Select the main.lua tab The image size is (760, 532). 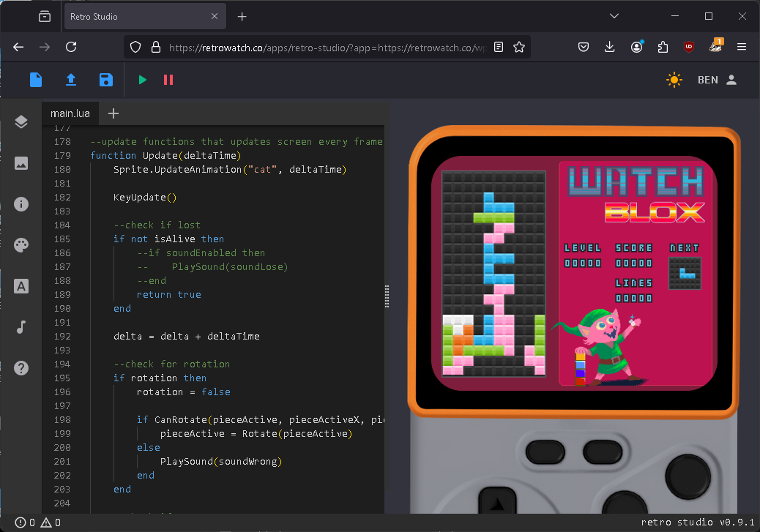[70, 113]
